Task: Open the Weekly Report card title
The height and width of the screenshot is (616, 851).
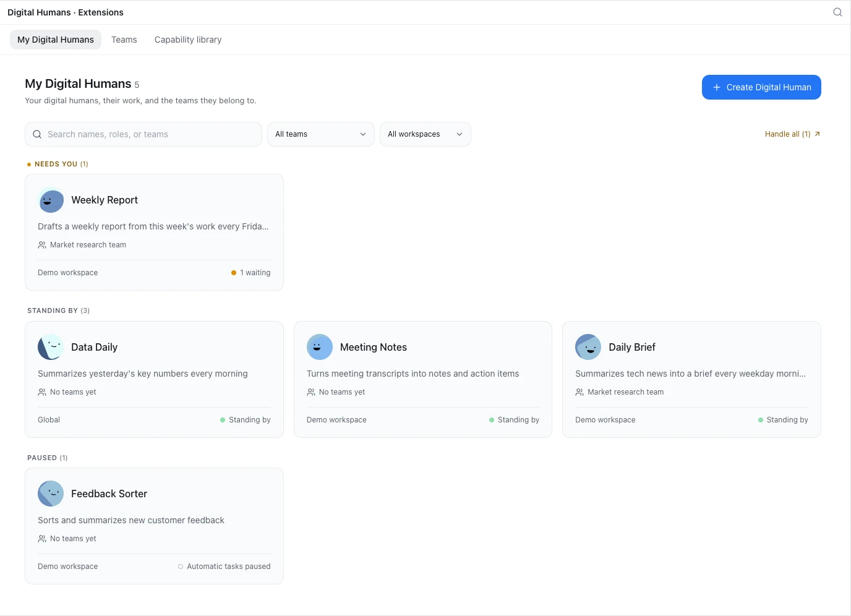Action: (x=105, y=200)
